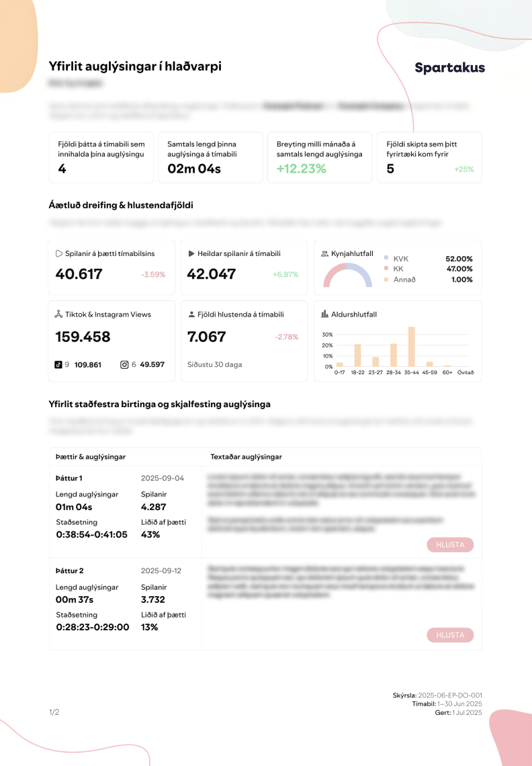Click the outline play icon beside Spilanir á þætti tímabilsins
The height and width of the screenshot is (766, 532).
click(59, 254)
